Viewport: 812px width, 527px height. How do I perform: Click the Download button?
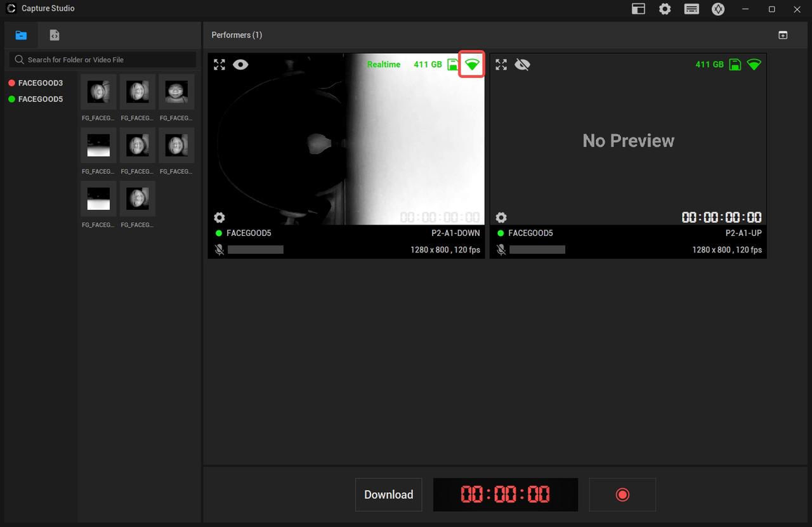389,495
